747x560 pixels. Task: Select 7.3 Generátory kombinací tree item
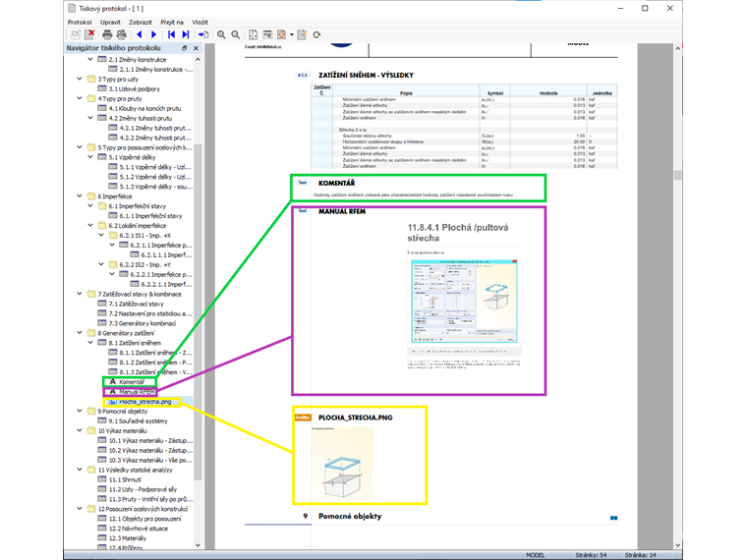(142, 323)
